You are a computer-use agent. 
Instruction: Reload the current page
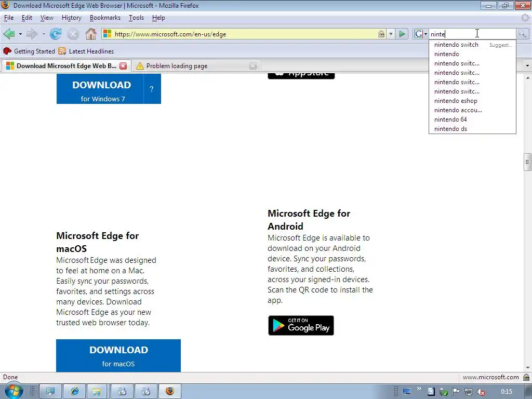[x=56, y=34]
